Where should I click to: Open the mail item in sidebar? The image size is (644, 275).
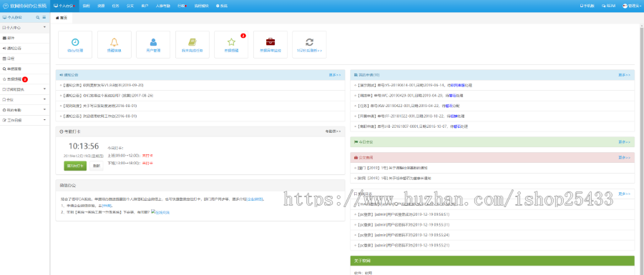(24, 38)
